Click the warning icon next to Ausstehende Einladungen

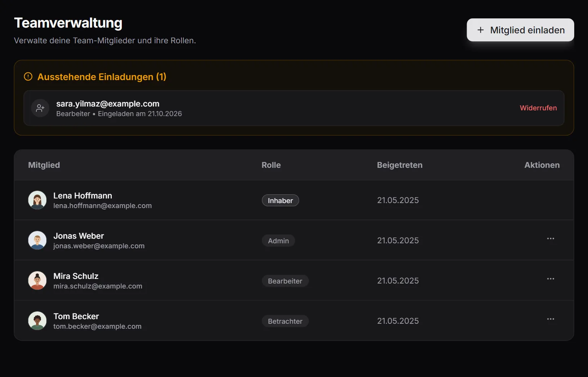click(28, 77)
